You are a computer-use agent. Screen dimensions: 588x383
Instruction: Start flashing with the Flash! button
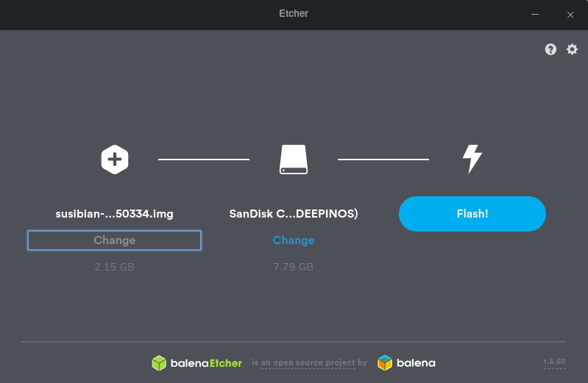[472, 214]
